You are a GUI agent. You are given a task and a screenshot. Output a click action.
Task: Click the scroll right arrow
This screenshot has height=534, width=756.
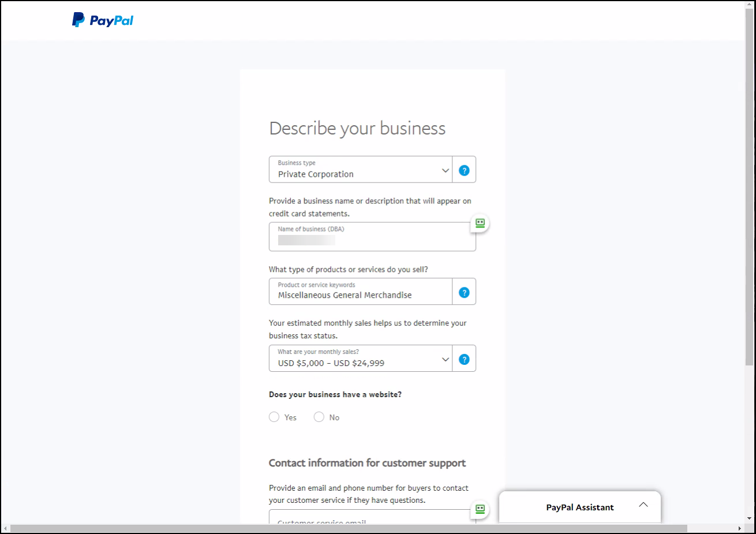click(x=740, y=528)
